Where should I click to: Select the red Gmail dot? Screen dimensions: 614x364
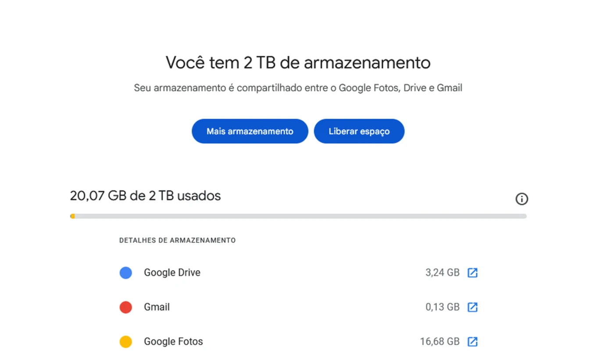click(x=126, y=307)
